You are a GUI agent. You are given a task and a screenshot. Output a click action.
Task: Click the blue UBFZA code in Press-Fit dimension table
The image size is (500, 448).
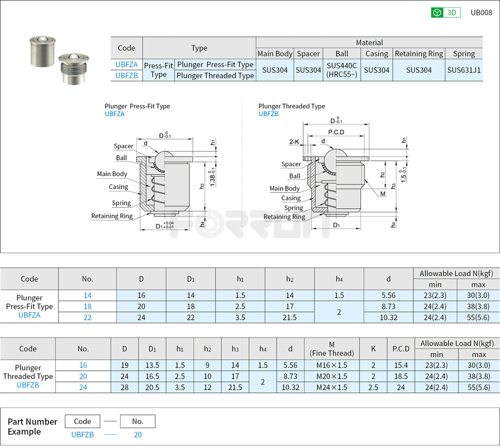(29, 315)
